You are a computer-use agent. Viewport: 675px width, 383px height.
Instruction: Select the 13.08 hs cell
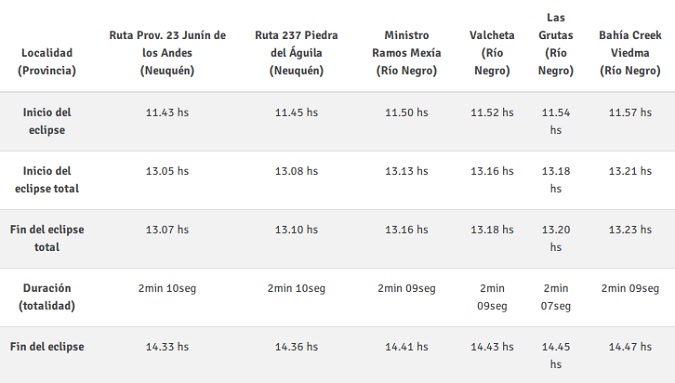click(297, 171)
